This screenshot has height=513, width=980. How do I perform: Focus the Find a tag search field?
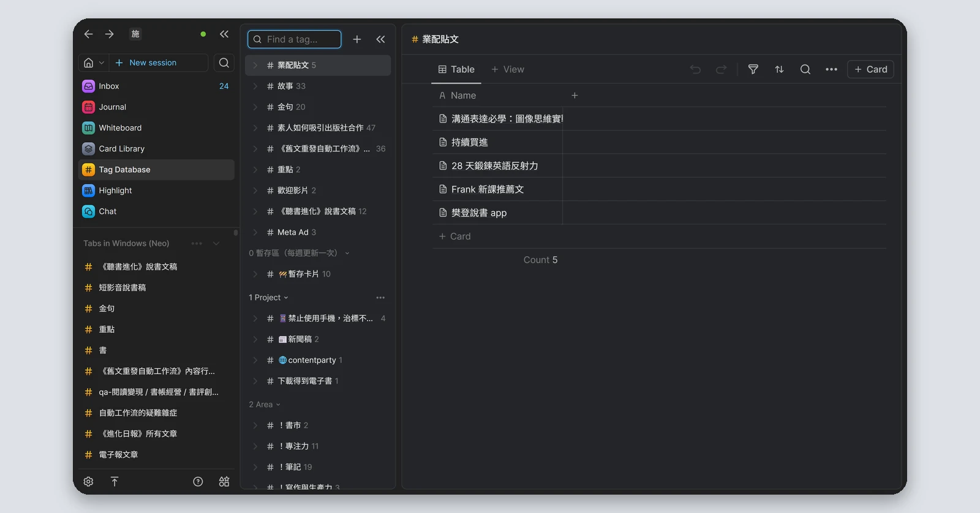coord(295,39)
